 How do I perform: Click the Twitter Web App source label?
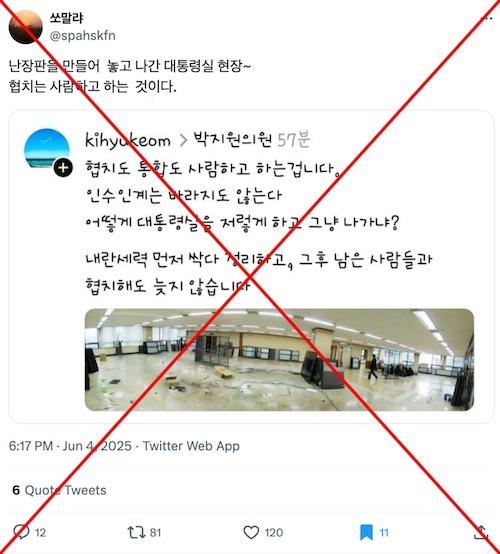point(191,446)
